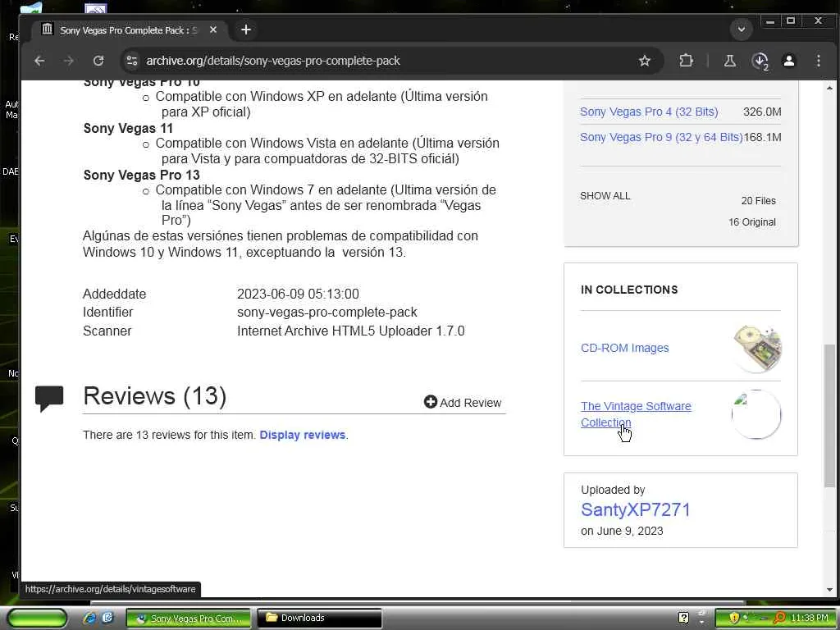Switch to Downloads taskbar window
Viewport: 840px width, 630px height.
click(320, 619)
